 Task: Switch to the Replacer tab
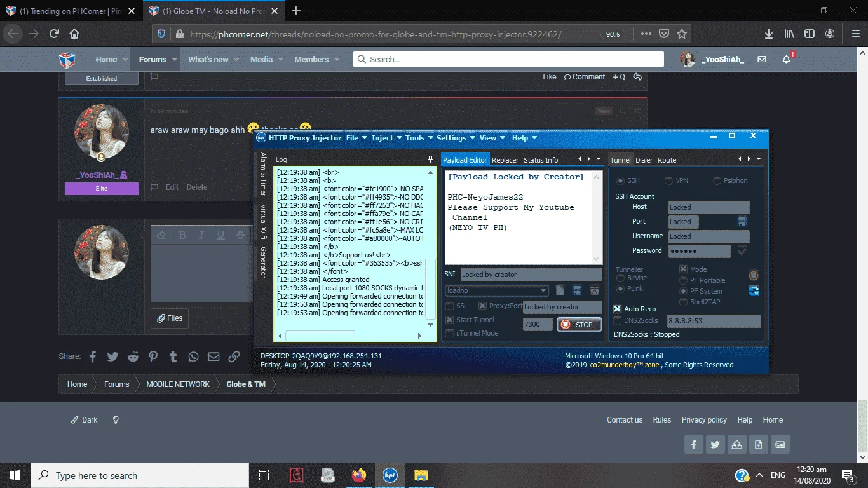click(x=505, y=160)
